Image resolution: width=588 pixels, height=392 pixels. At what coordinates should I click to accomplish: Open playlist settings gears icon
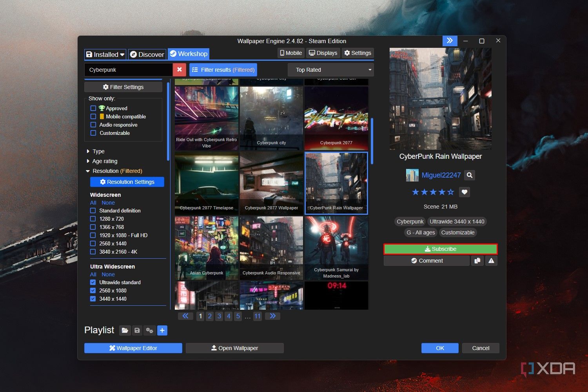(x=149, y=330)
